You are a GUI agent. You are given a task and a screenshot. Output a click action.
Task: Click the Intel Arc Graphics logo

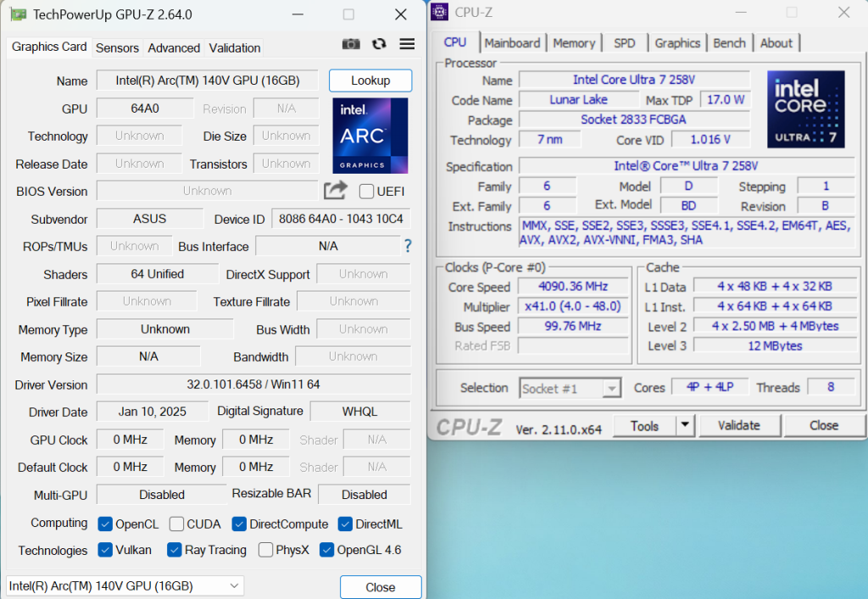[370, 136]
